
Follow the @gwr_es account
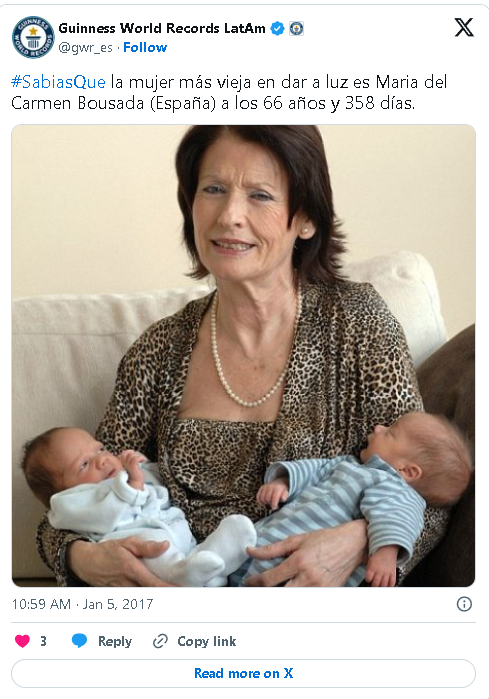(x=145, y=47)
